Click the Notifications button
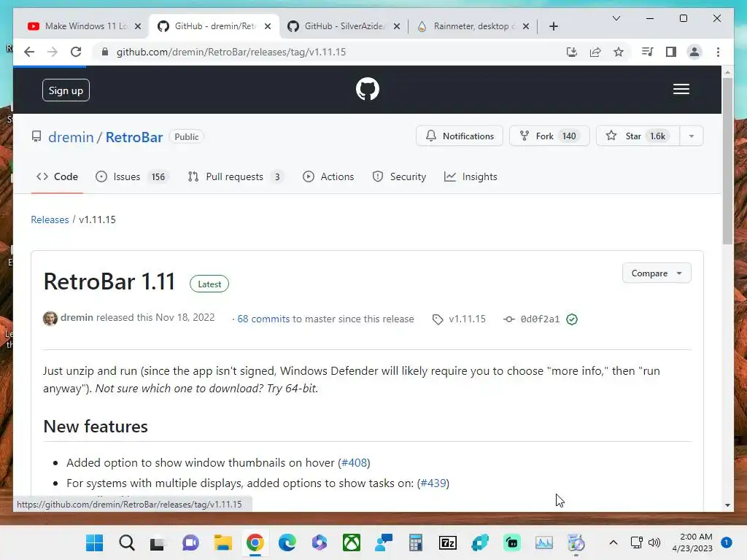This screenshot has height=560, width=747. (460, 136)
